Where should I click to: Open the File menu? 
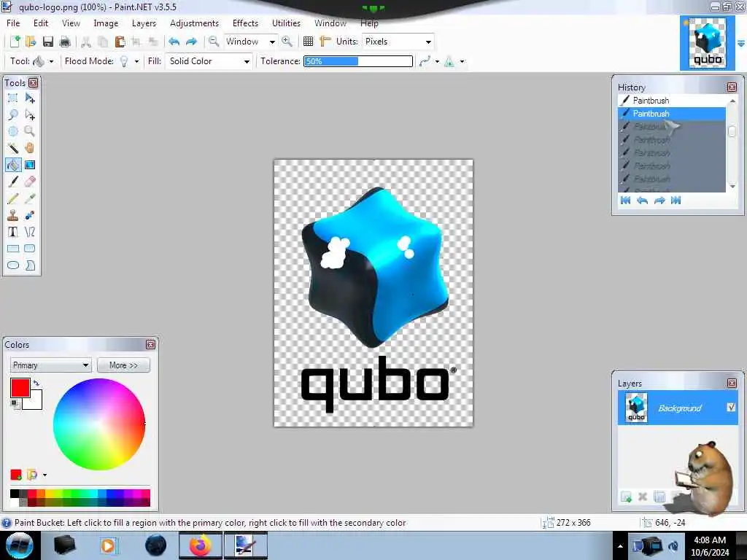[x=13, y=23]
